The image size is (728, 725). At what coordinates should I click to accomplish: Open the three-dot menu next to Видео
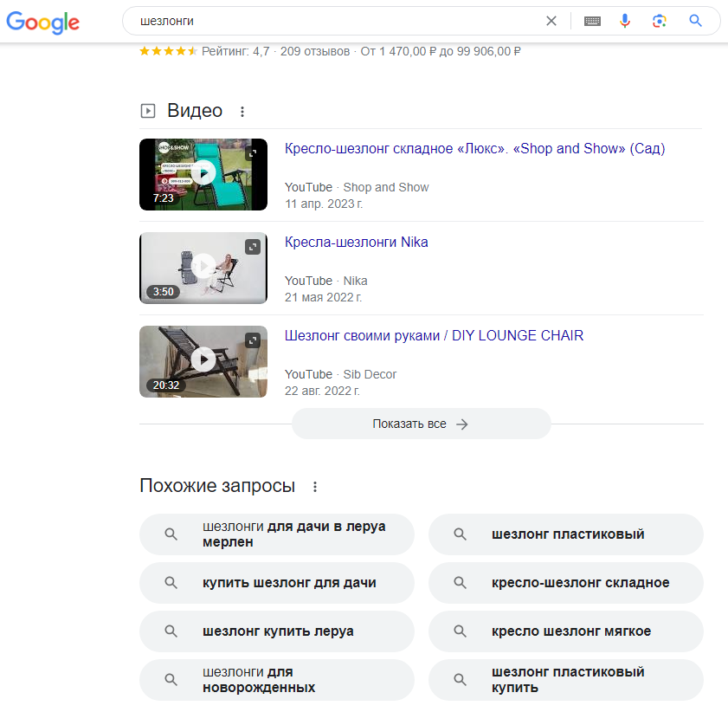click(x=242, y=111)
